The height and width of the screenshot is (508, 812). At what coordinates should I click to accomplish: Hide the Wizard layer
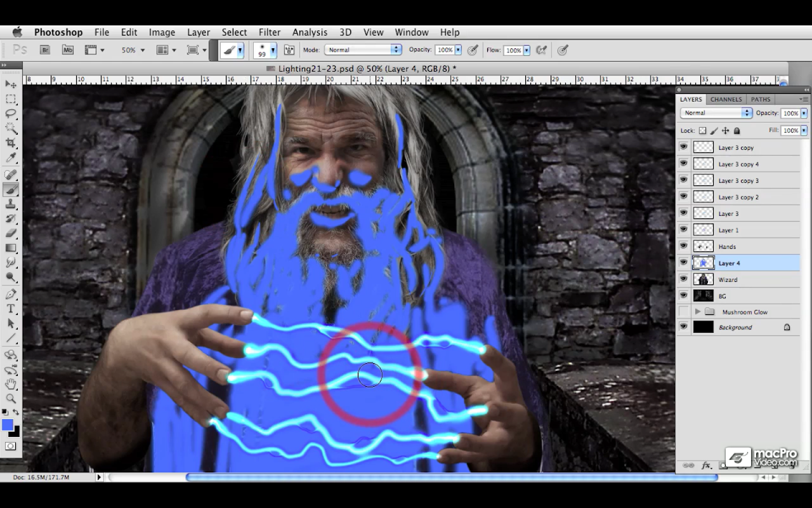[x=683, y=279]
